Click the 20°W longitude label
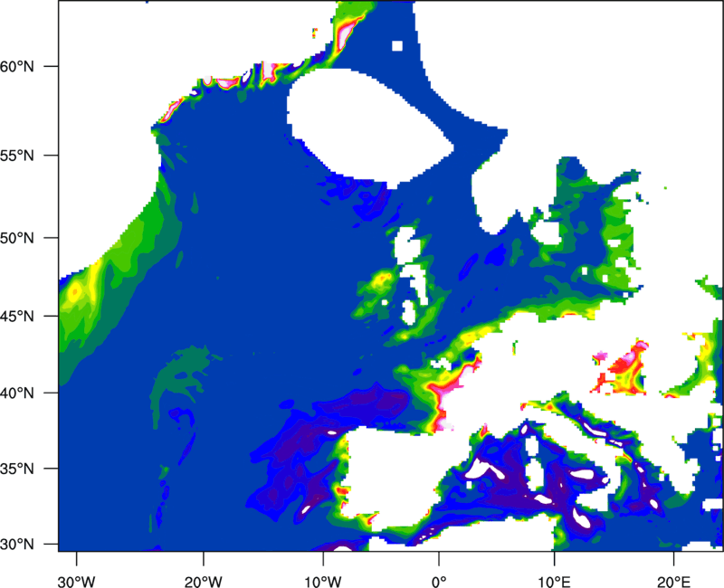This screenshot has width=724, height=588. click(204, 582)
